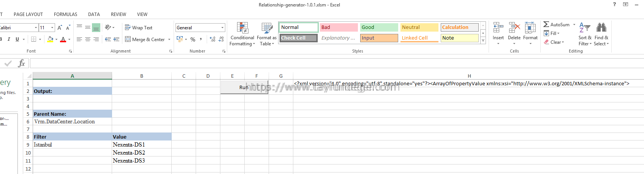Viewport: 644px width, 174px height.
Task: Align text right
Action: [96, 39]
